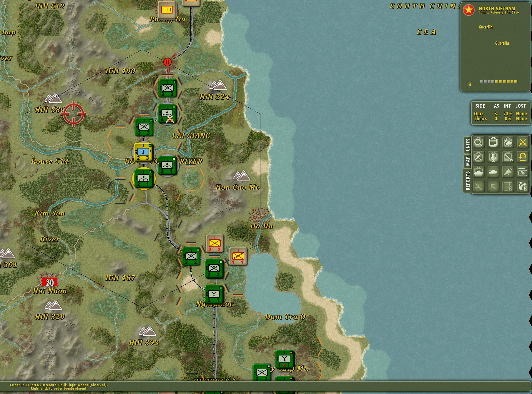The image size is (532, 394).
Task: Click the grid with E icon
Action: (x=508, y=186)
